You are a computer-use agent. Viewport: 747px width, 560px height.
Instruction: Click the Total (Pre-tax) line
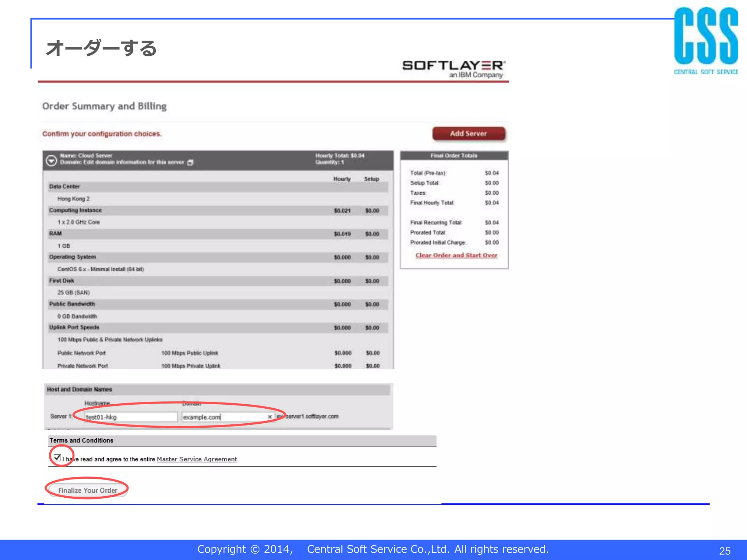(454, 173)
